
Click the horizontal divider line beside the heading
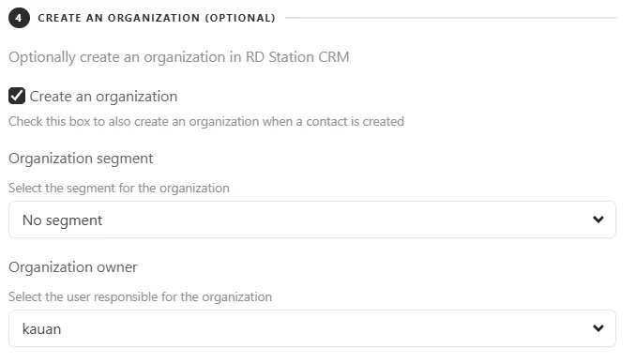(450, 18)
